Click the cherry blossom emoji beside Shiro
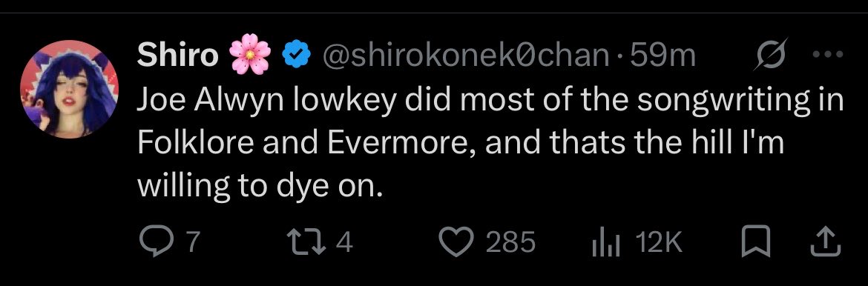The image size is (868, 286). pos(250,55)
